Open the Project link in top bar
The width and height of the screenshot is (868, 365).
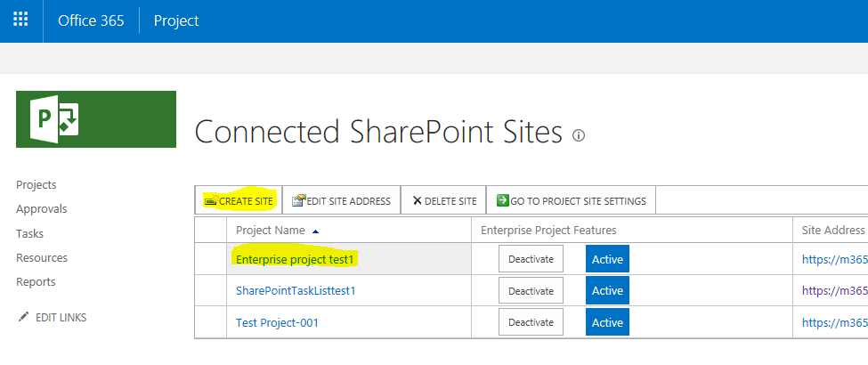(x=176, y=21)
